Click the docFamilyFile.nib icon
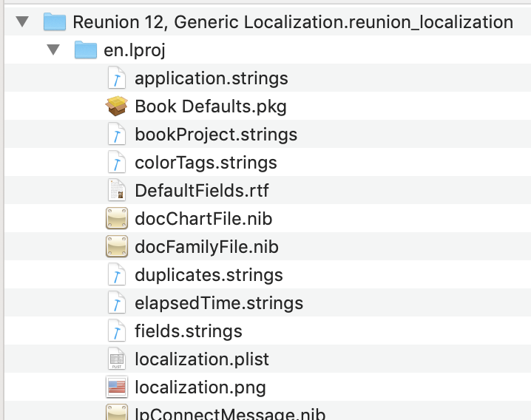This screenshot has height=420, width=531. pyautogui.click(x=117, y=246)
